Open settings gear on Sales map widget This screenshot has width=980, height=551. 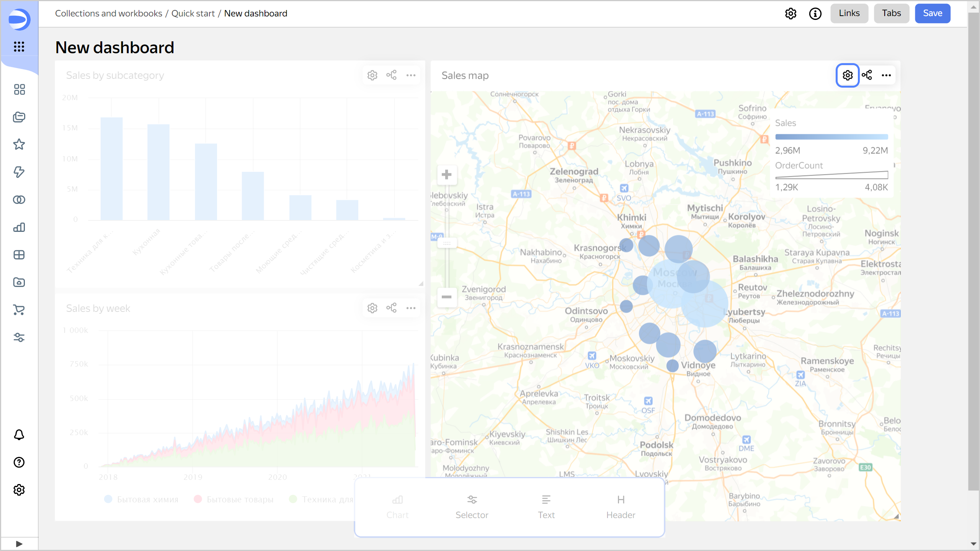[848, 75]
